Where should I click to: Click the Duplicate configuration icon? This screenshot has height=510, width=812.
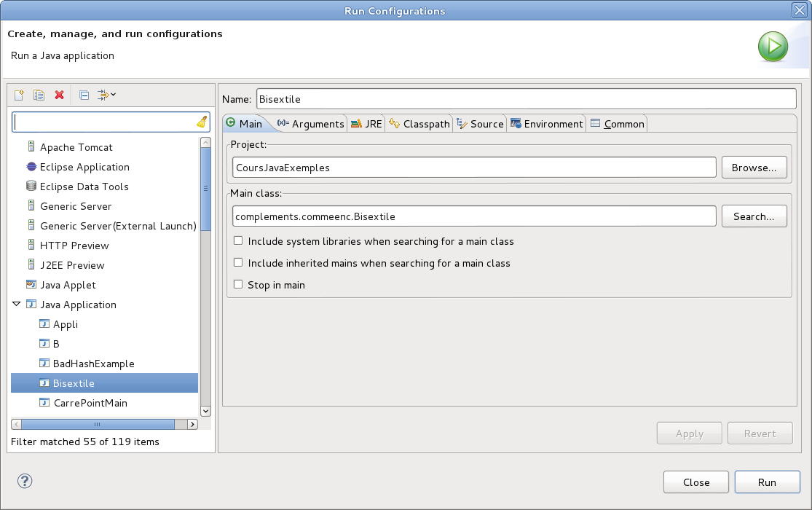tap(39, 95)
